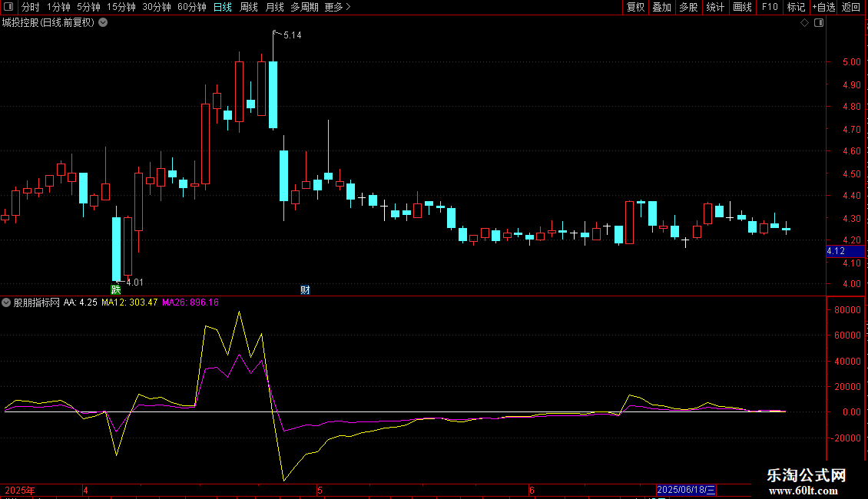Click the 叠加 overlay button
The image size is (868, 499).
coord(661,7)
